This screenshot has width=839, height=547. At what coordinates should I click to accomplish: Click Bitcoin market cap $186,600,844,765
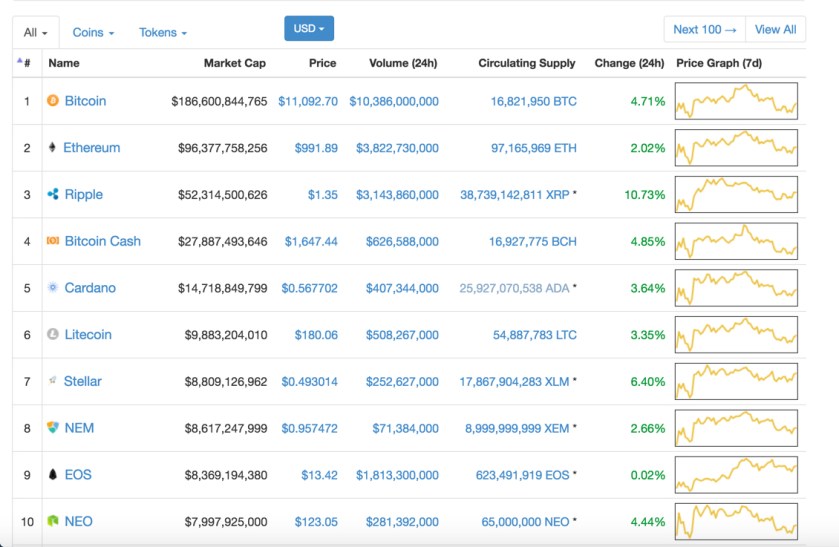pos(219,101)
